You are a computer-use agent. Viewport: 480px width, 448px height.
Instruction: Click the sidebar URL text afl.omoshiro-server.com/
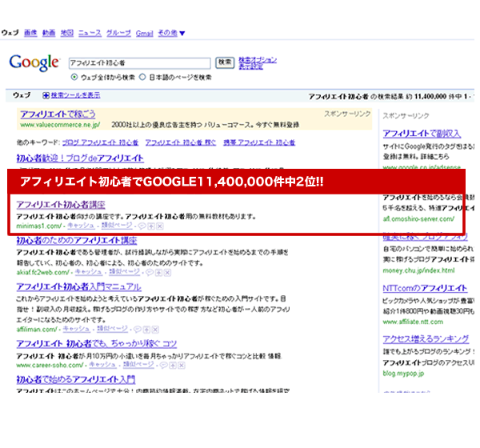pyautogui.click(x=418, y=219)
